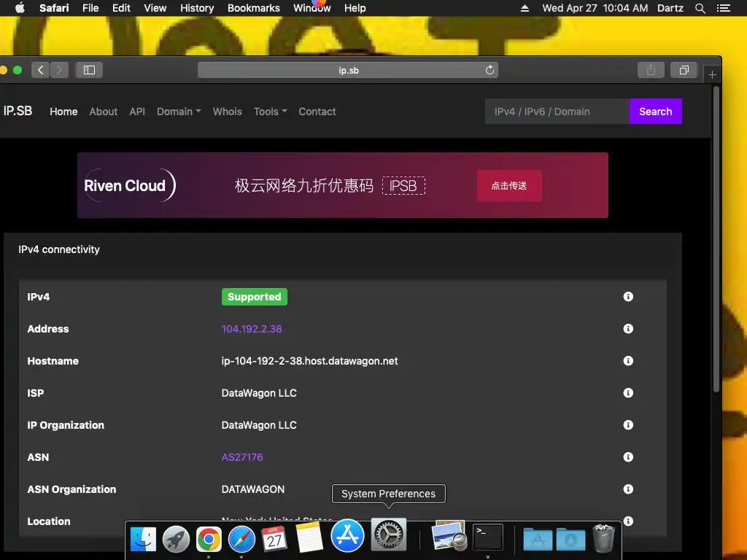Screen dimensions: 747x560
Task: Click the page's vertical scrollbar thumb
Action: click(716, 239)
